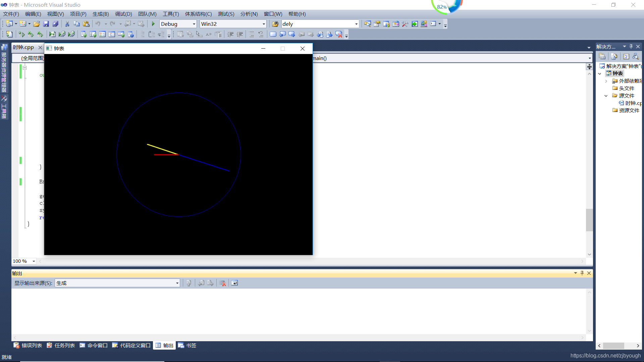Expand the 外部依赖项 tree node

pos(606,81)
